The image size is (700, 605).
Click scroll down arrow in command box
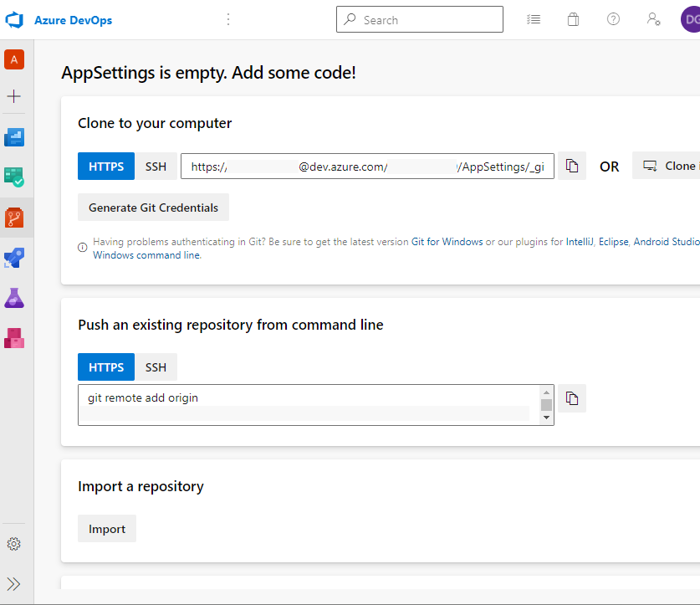click(546, 418)
